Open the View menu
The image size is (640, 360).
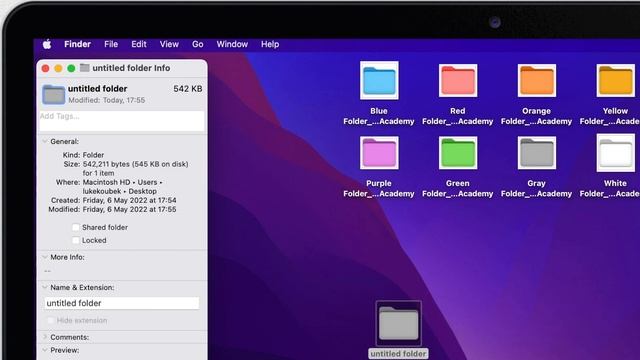coord(169,44)
